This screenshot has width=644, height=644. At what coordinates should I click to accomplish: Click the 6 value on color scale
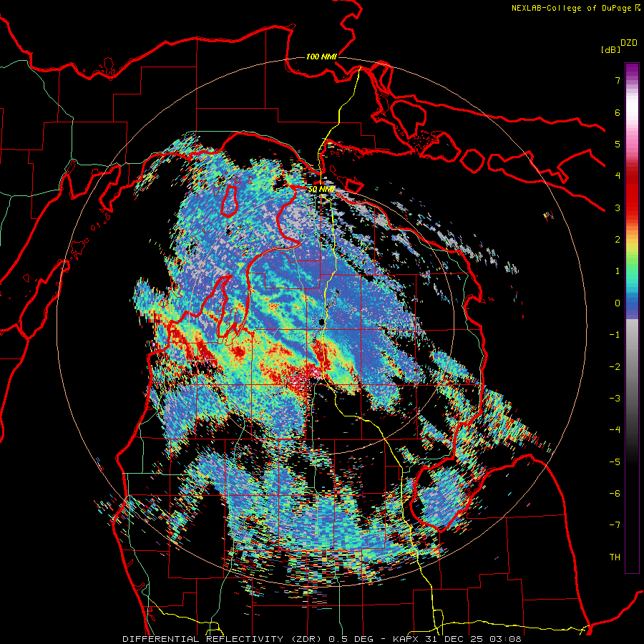point(618,112)
